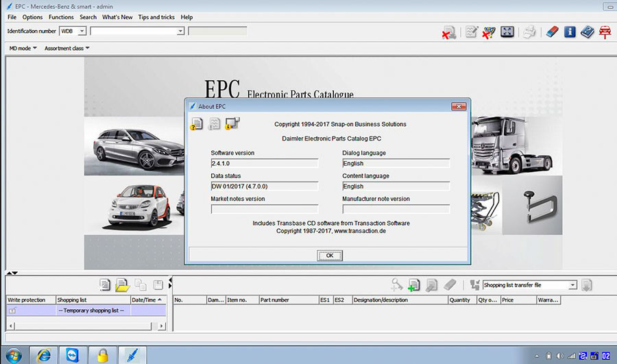Open the WDB identification prefix dropdown

point(82,31)
